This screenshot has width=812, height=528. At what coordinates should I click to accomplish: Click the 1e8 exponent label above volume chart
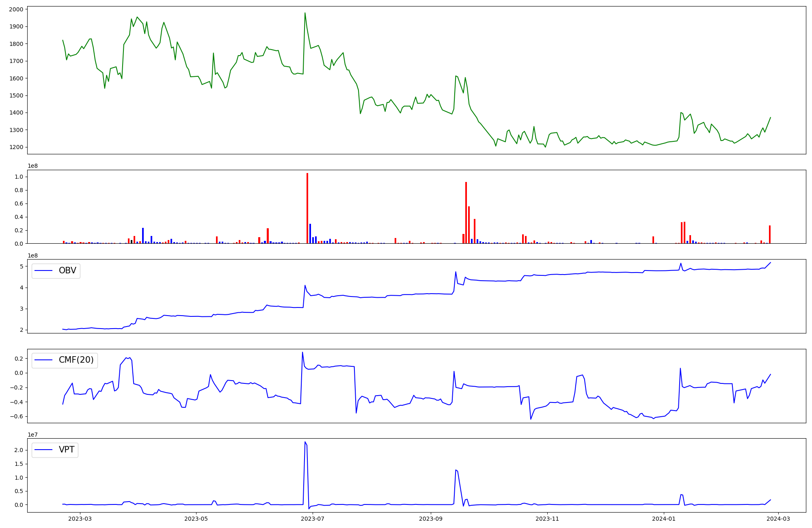coord(32,166)
